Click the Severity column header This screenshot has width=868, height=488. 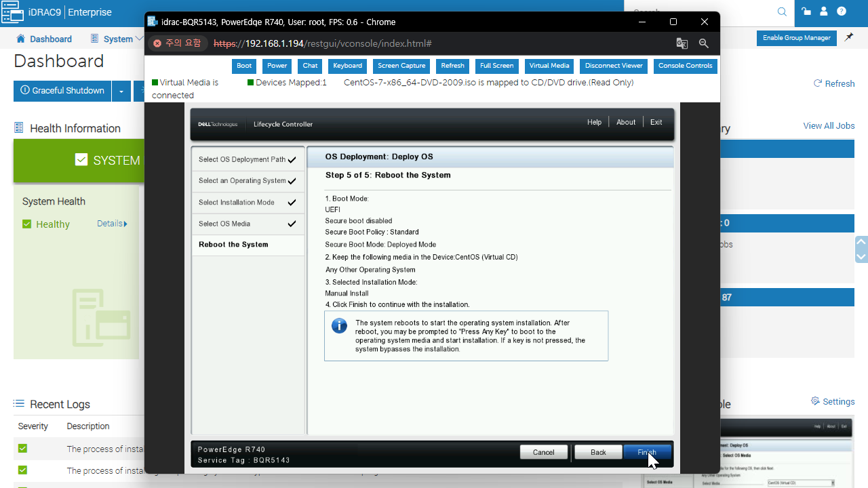point(33,426)
